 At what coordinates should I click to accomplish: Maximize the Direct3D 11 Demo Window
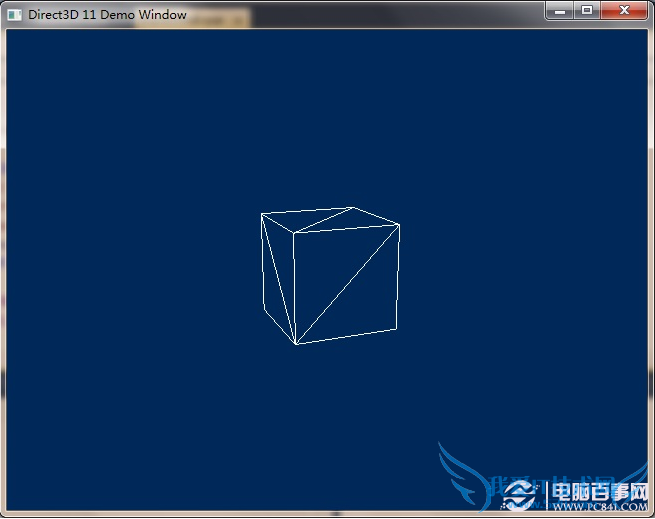(x=587, y=11)
